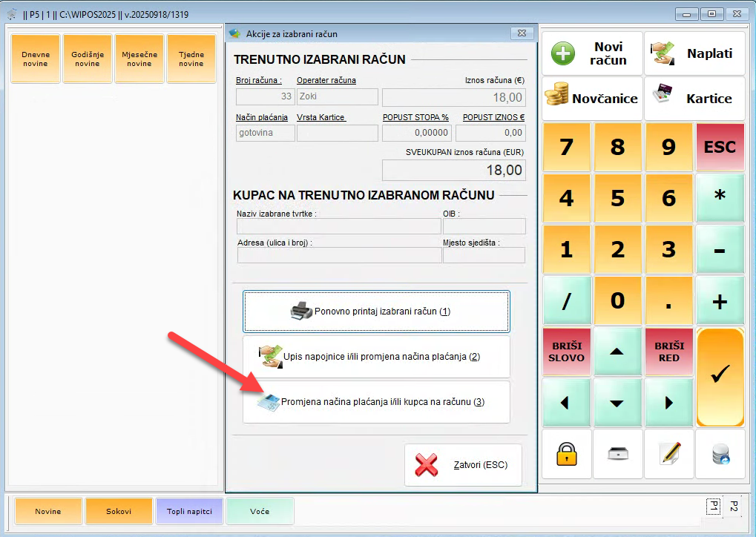
Task: Switch to the P2 tab
Action: tap(733, 506)
